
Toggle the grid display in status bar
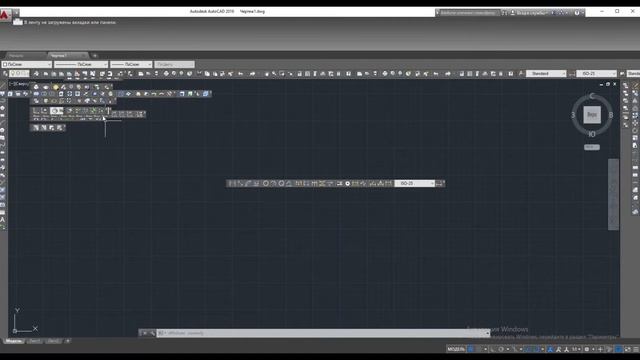[471, 349]
